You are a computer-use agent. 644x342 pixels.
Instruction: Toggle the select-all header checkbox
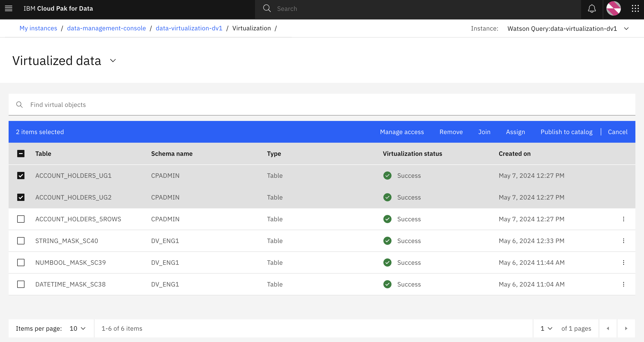pos(21,154)
